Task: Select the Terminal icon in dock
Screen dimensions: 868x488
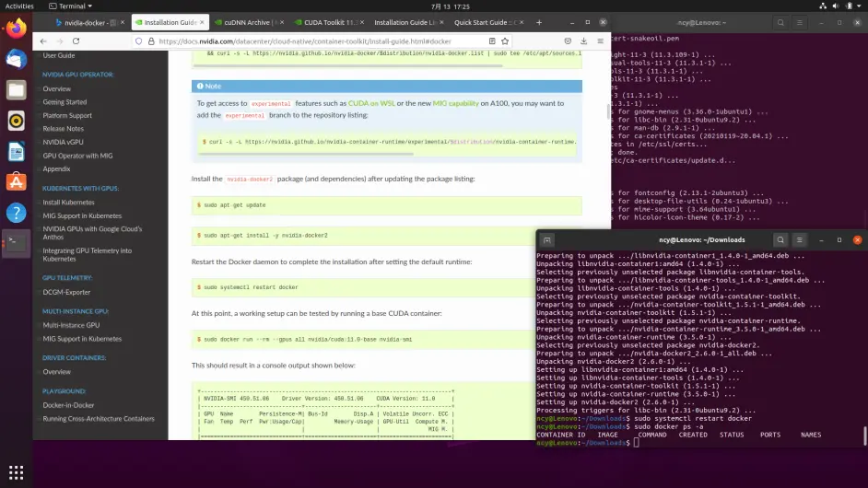Action: click(16, 242)
